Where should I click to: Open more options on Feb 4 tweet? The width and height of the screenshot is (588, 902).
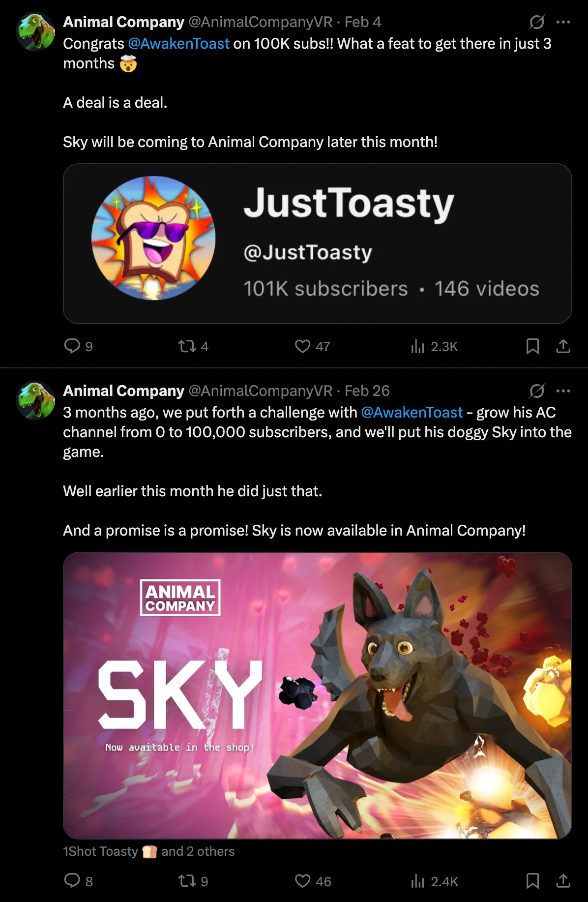click(563, 22)
